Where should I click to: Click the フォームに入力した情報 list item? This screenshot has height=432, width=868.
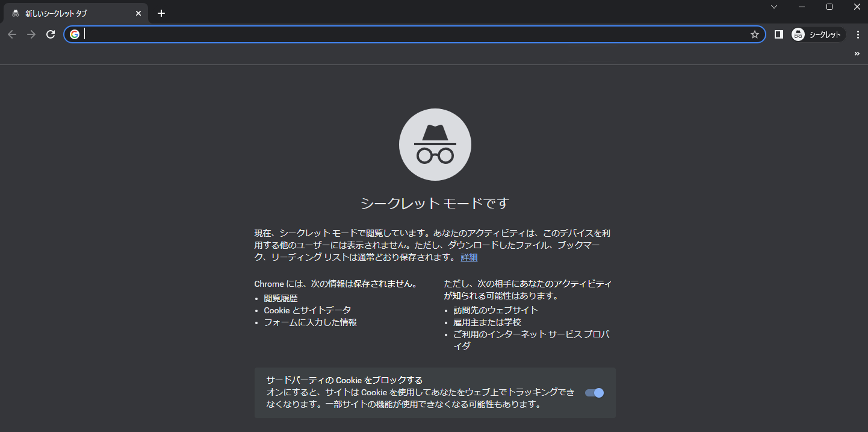(310, 322)
